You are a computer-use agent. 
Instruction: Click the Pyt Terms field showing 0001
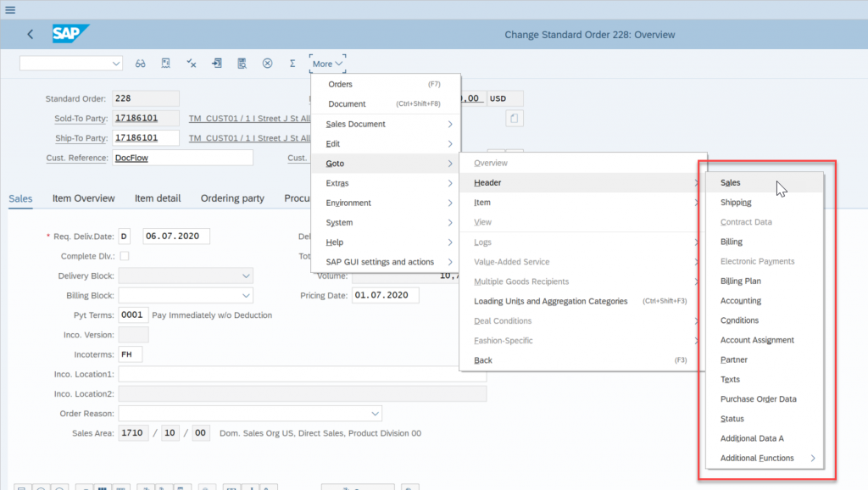click(x=133, y=315)
